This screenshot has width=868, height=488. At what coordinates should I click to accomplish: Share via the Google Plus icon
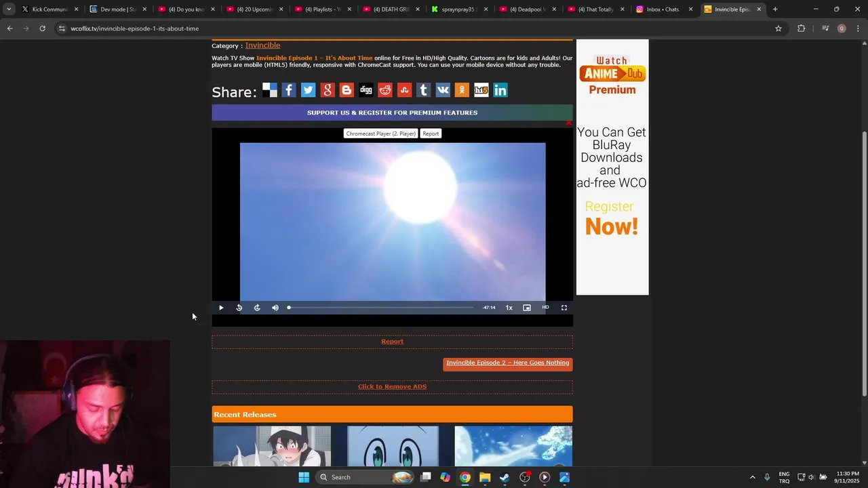pos(328,90)
